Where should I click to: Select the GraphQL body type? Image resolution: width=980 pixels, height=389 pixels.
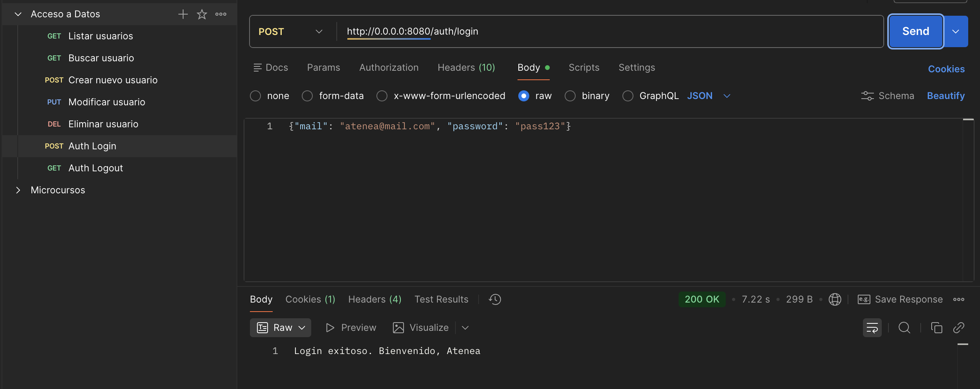click(628, 96)
